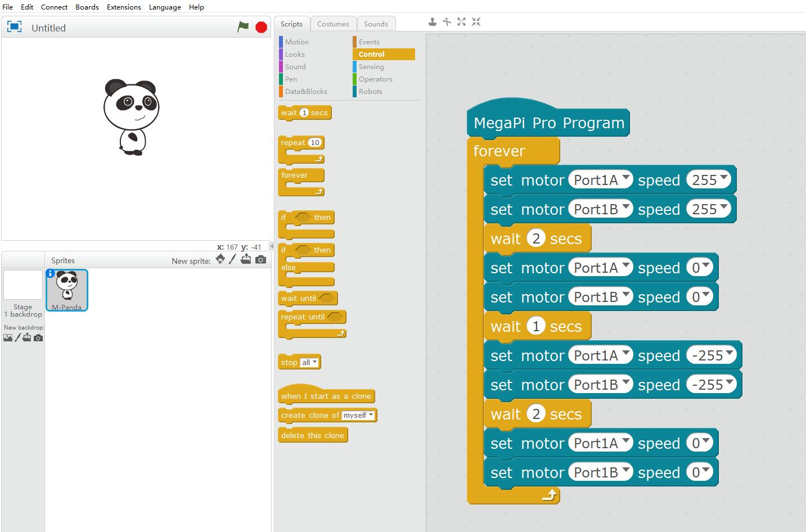Open M-Panda sprite info button
Screen dimensions: 806x532
pyautogui.click(x=51, y=273)
